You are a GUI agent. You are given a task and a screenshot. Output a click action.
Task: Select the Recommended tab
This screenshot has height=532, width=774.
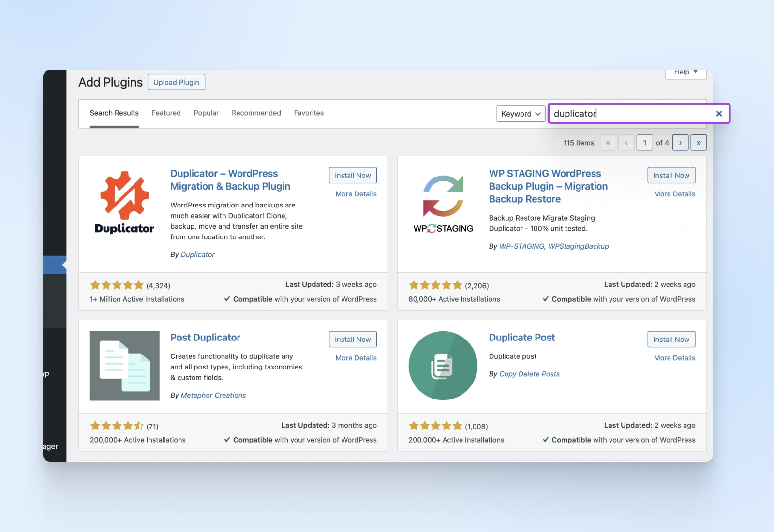pos(256,113)
